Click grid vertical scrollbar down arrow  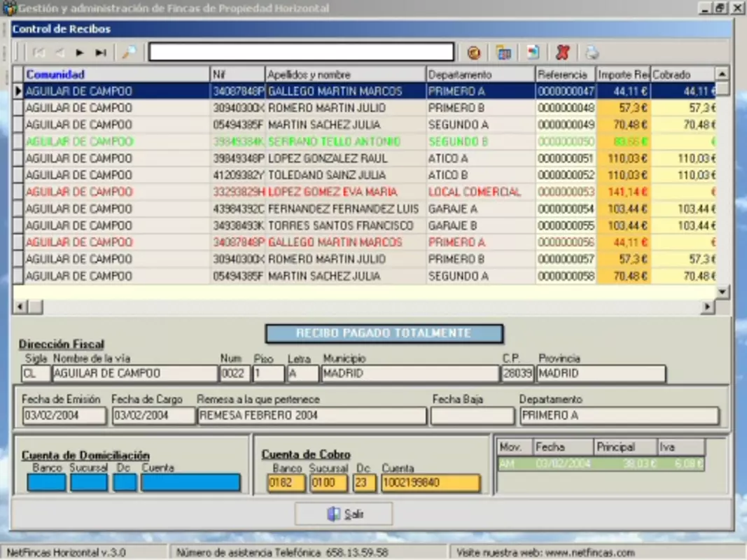pos(722,291)
